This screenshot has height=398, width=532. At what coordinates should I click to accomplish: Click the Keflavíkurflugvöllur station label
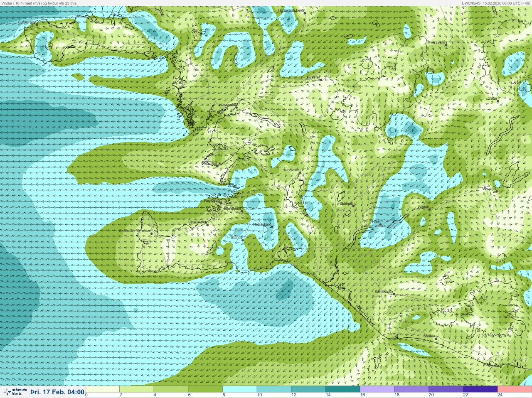[134, 231]
